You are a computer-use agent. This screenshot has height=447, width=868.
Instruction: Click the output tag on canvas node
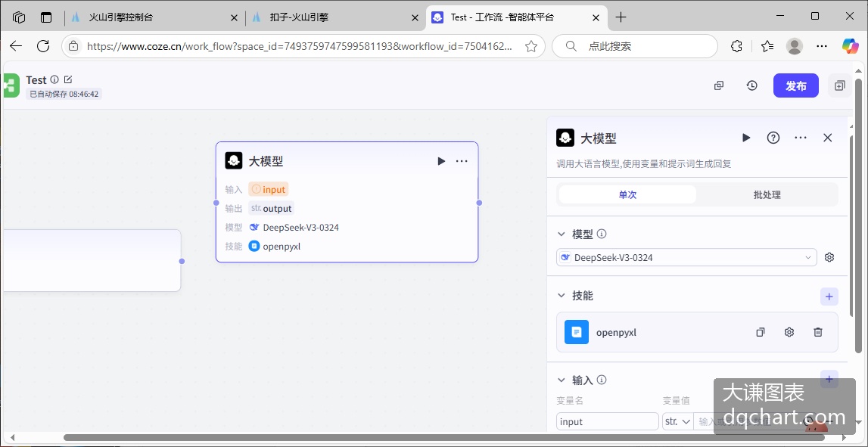point(271,209)
